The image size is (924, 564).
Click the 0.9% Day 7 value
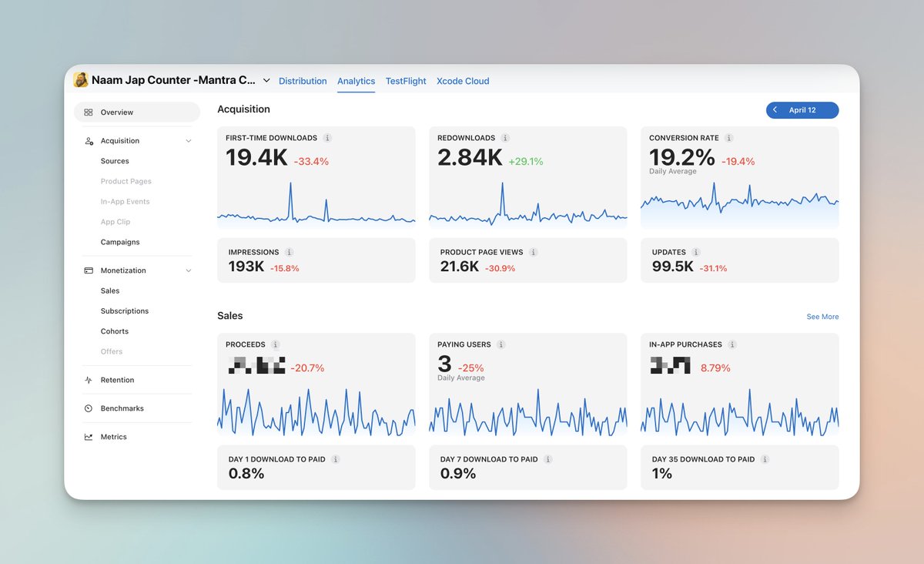pyautogui.click(x=458, y=474)
